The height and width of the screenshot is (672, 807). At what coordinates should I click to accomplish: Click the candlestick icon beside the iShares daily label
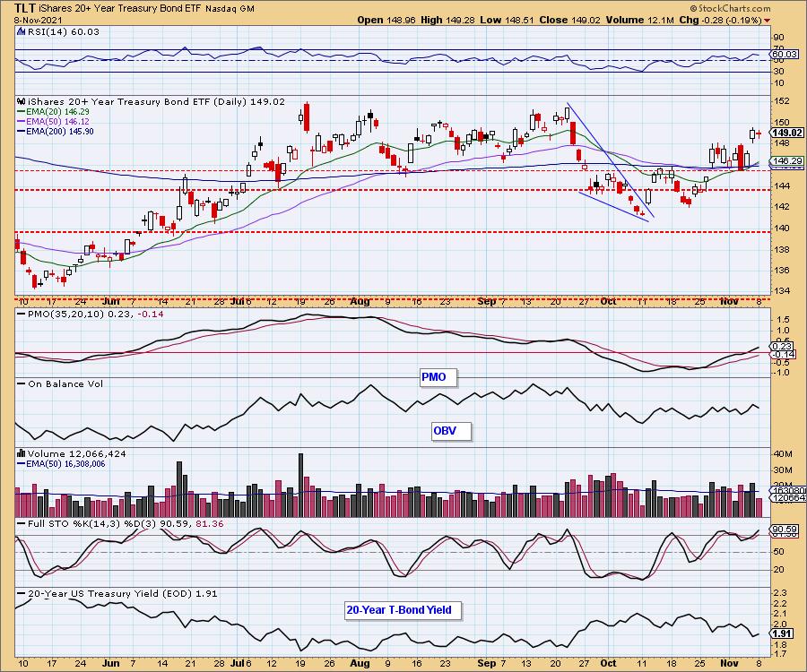coord(22,101)
